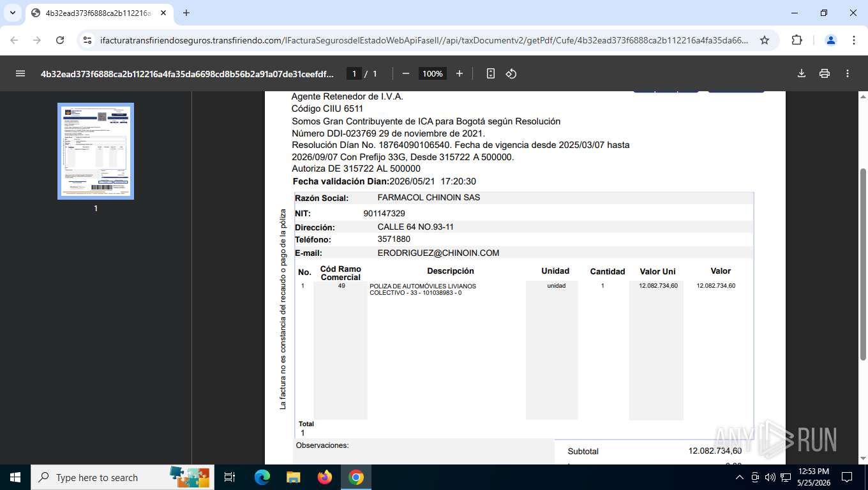This screenshot has width=868, height=490.
Task: Rotate the document counterclockwise
Action: point(511,73)
